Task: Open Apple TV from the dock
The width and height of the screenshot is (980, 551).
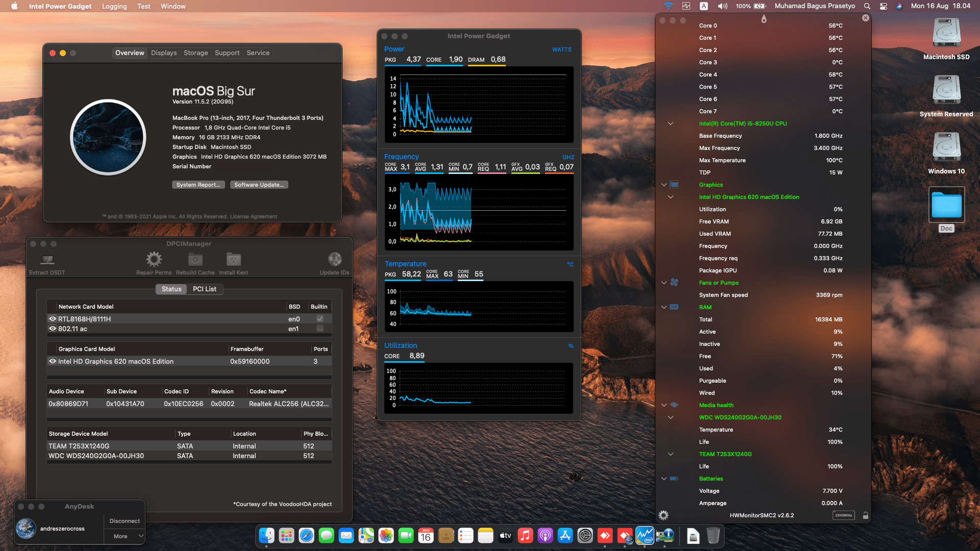Action: pos(505,536)
